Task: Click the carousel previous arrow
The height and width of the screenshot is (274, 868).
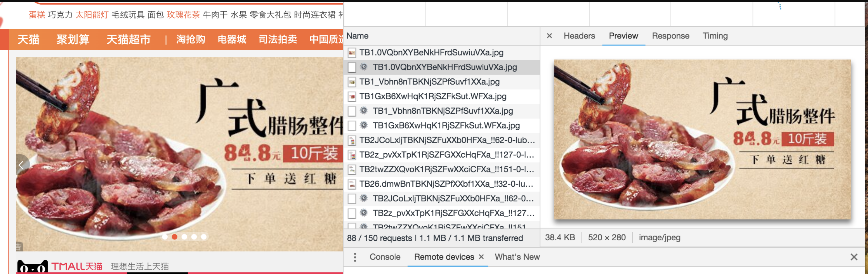Action: 21,165
